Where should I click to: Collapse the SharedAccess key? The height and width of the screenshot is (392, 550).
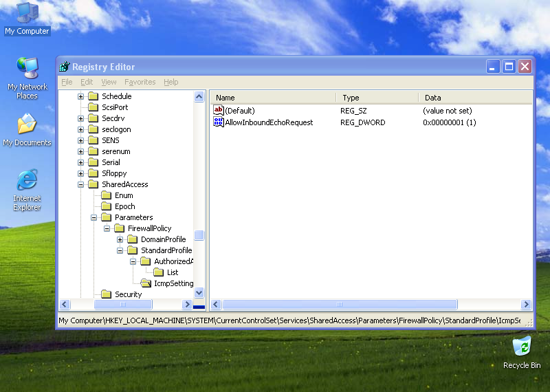pos(80,184)
